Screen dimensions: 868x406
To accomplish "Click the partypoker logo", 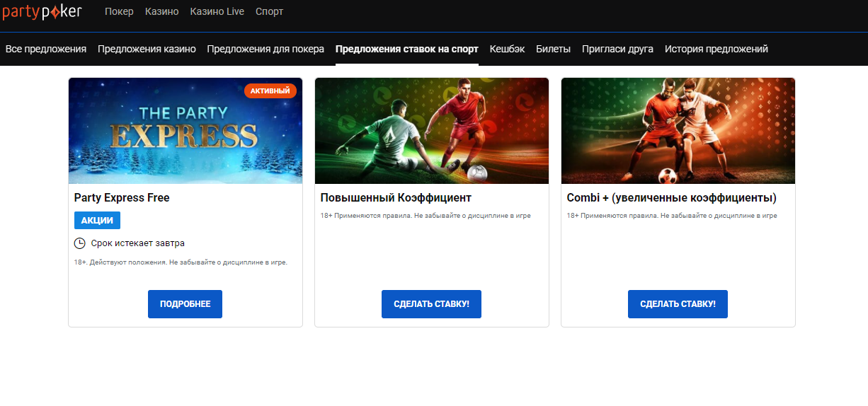I will tap(42, 11).
